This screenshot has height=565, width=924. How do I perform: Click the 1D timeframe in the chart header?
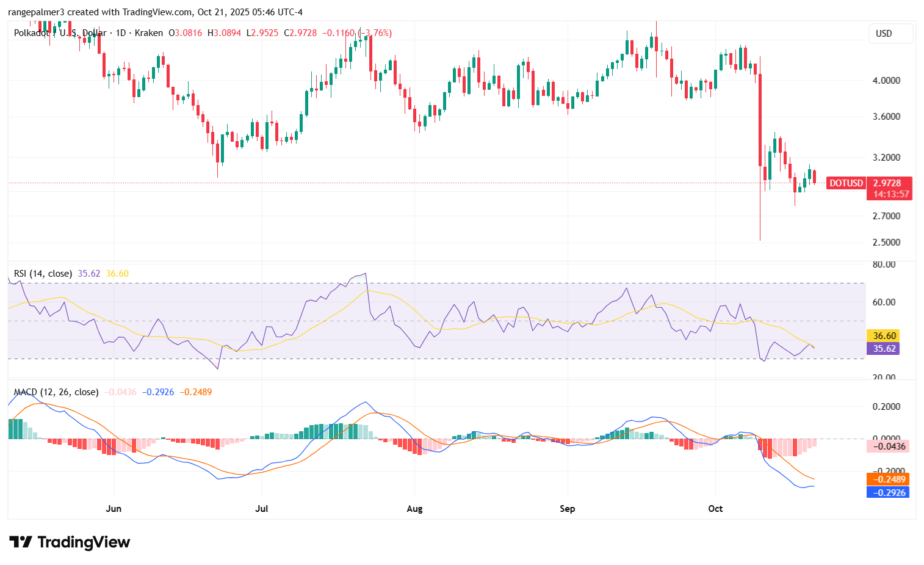(x=121, y=33)
